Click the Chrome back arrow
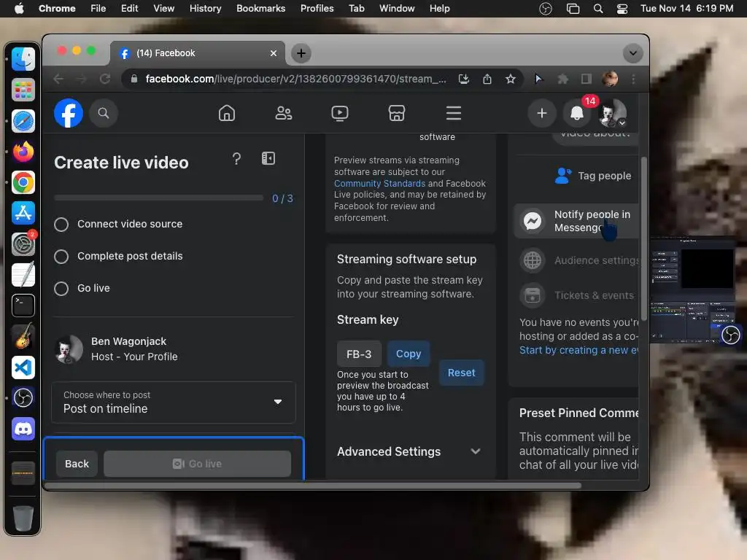Screen dimensions: 747x560 click(x=58, y=79)
